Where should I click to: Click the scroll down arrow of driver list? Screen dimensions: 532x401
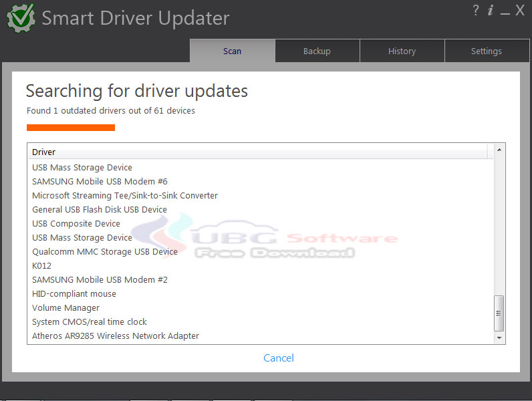click(499, 338)
